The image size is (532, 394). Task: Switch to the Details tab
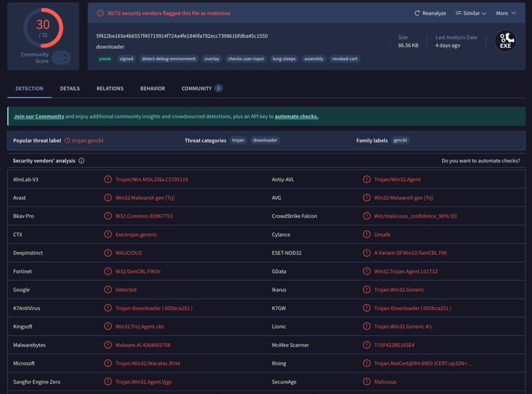click(x=70, y=89)
